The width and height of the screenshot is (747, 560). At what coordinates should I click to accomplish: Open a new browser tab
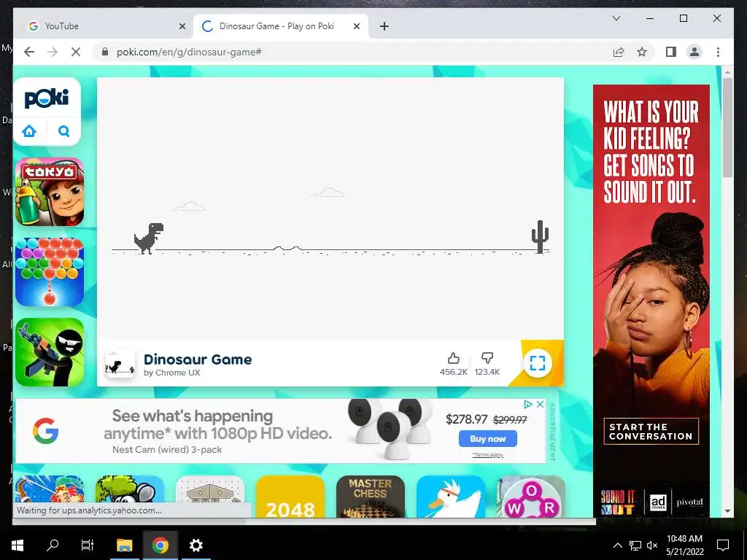pos(384,26)
